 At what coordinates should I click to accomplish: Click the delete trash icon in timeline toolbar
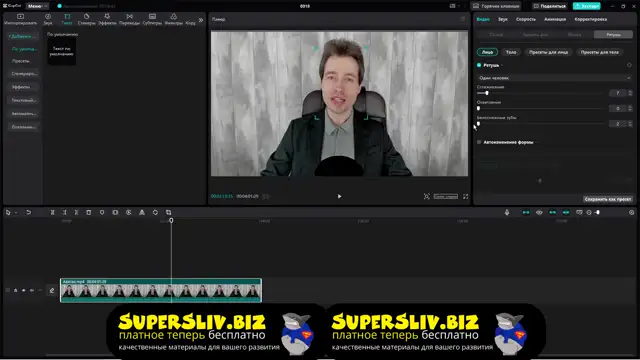pos(89,213)
